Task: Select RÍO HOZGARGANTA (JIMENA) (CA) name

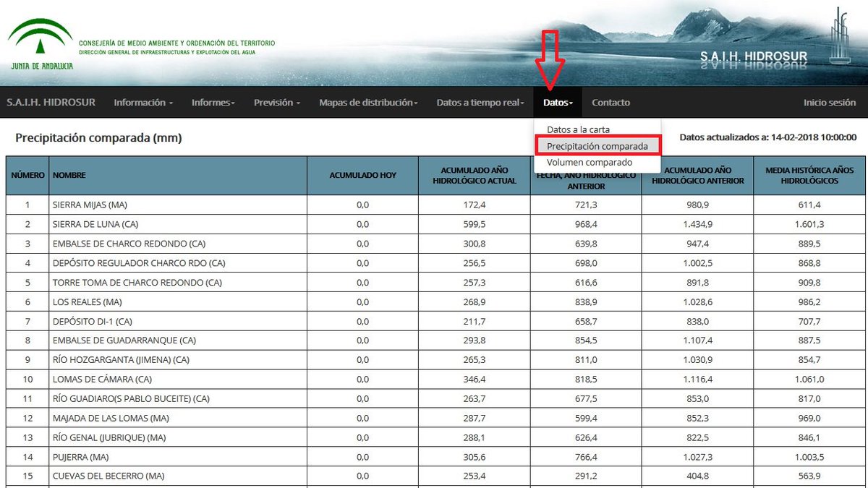Action: click(x=121, y=360)
